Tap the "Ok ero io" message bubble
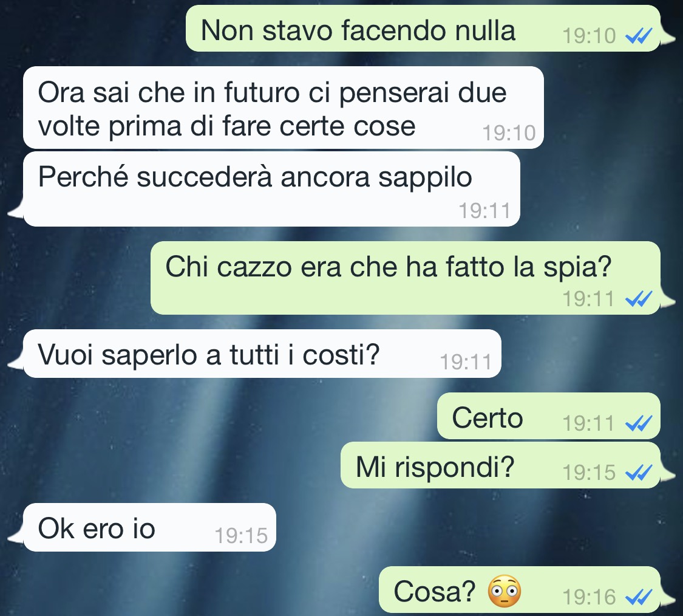The height and width of the screenshot is (616, 683). (x=149, y=527)
